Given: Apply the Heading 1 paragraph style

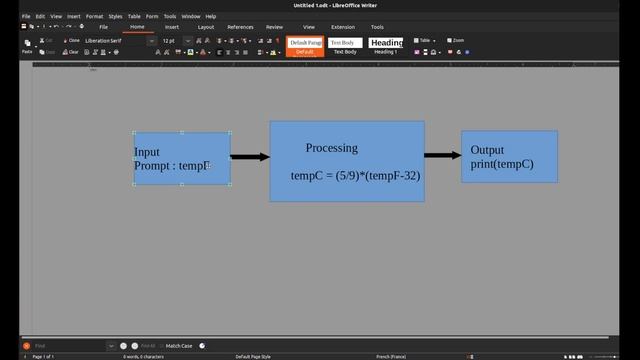Looking at the screenshot, I should click(x=386, y=46).
